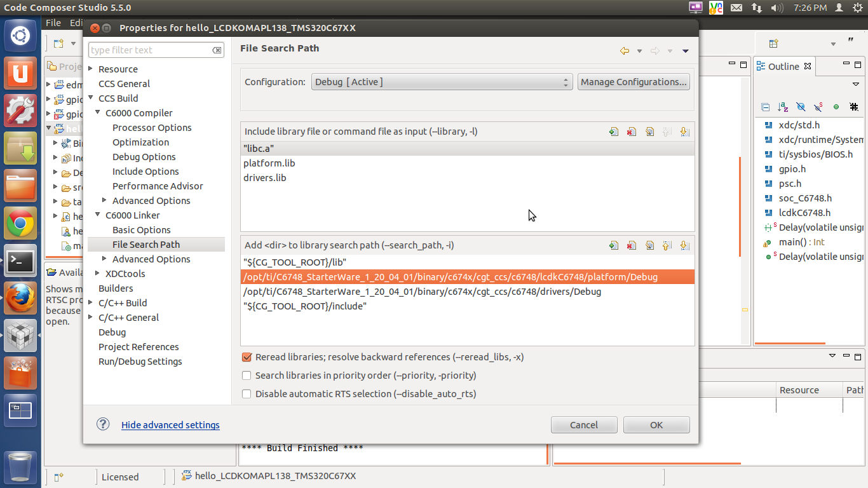Screen dimensions: 868x488
Task: Enable Disable automatic RTS selection
Action: pos(247,394)
